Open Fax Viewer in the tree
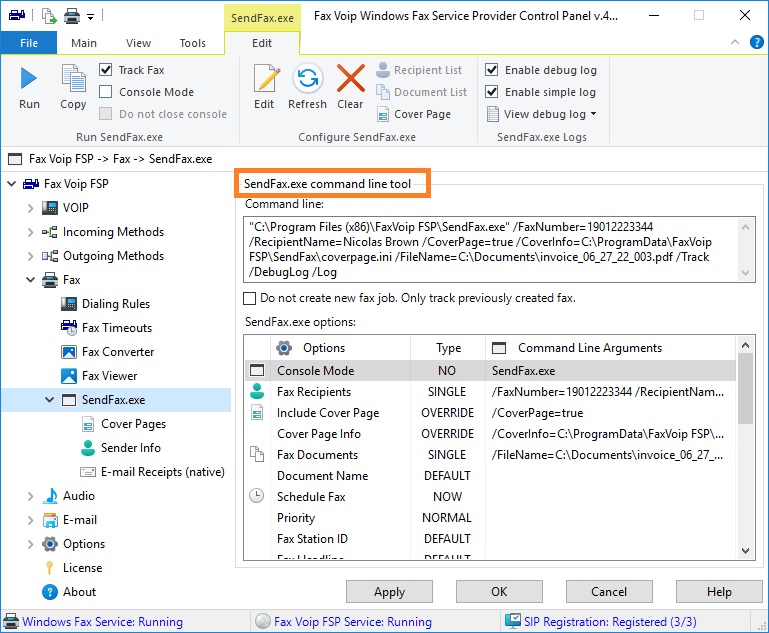 click(109, 376)
